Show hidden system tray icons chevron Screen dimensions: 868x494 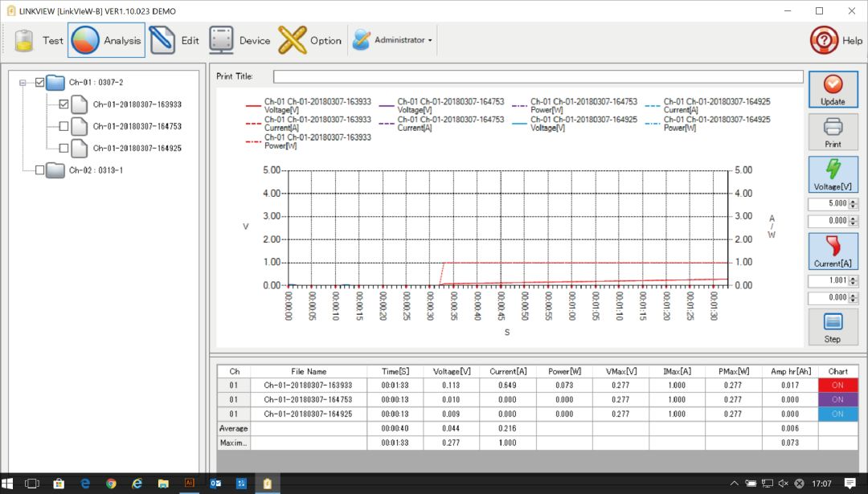click(734, 484)
